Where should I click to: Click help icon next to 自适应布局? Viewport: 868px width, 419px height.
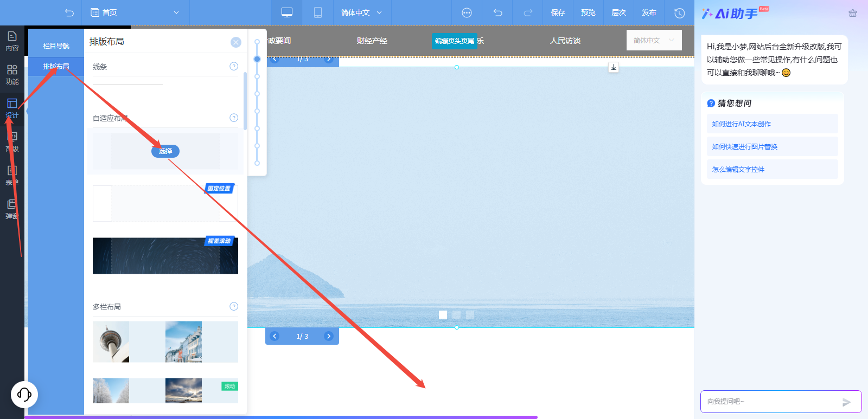[234, 118]
